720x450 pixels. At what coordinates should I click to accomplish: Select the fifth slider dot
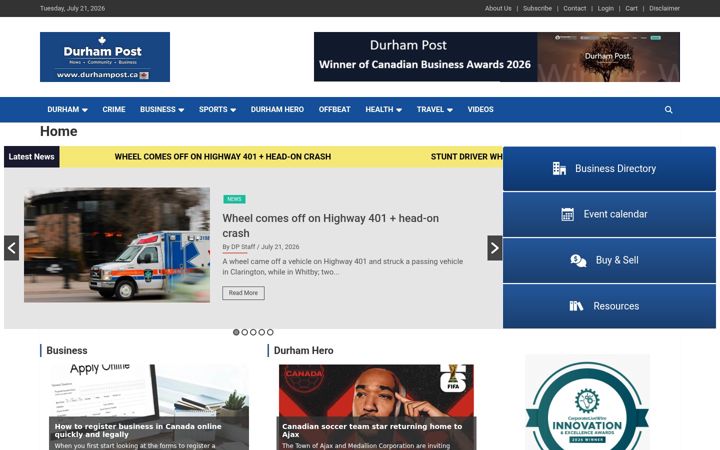point(270,332)
